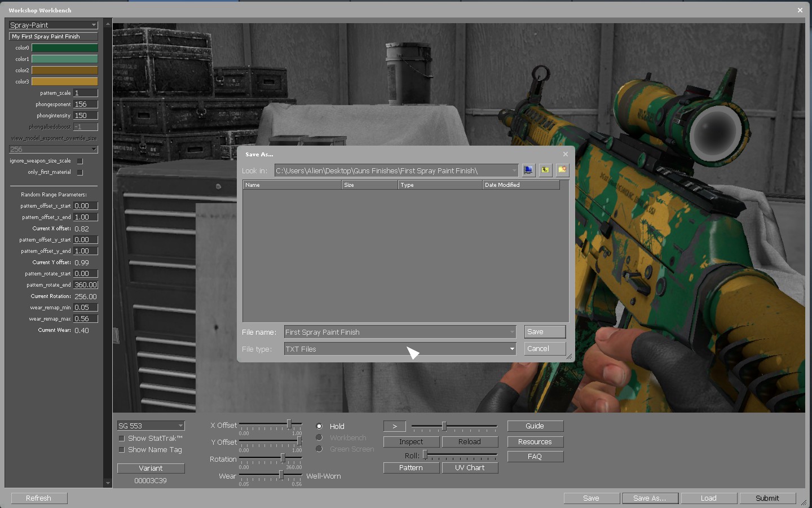Open the SG 553 weapon dropdown
Viewport: 812px width, 508px height.
click(x=151, y=426)
